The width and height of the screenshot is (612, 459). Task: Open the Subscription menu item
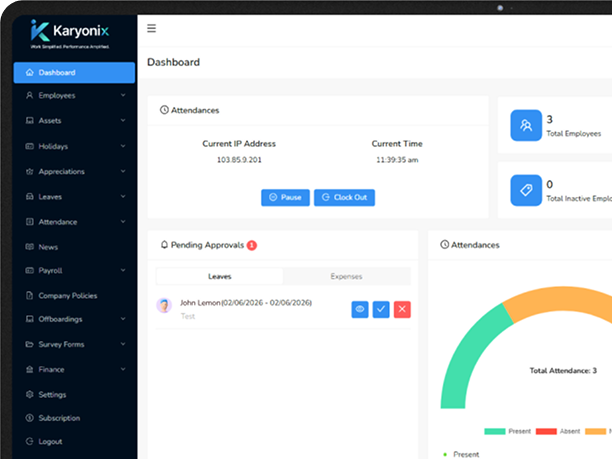[x=74, y=418]
